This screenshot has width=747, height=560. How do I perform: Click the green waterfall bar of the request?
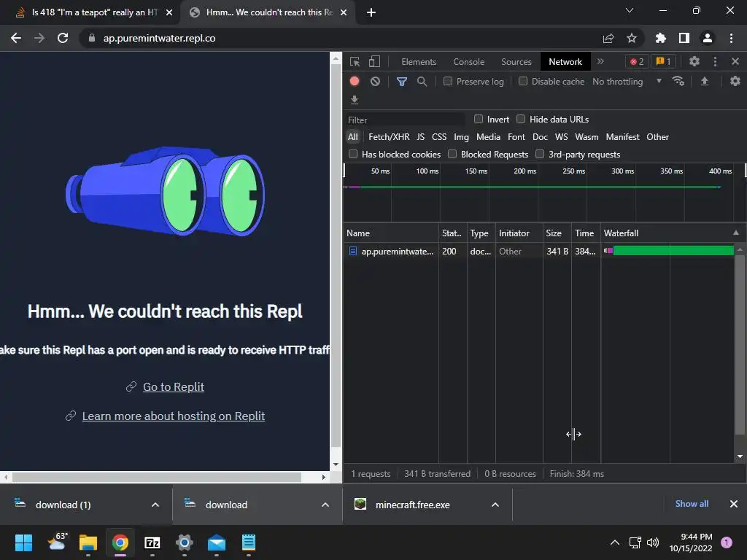coord(673,251)
